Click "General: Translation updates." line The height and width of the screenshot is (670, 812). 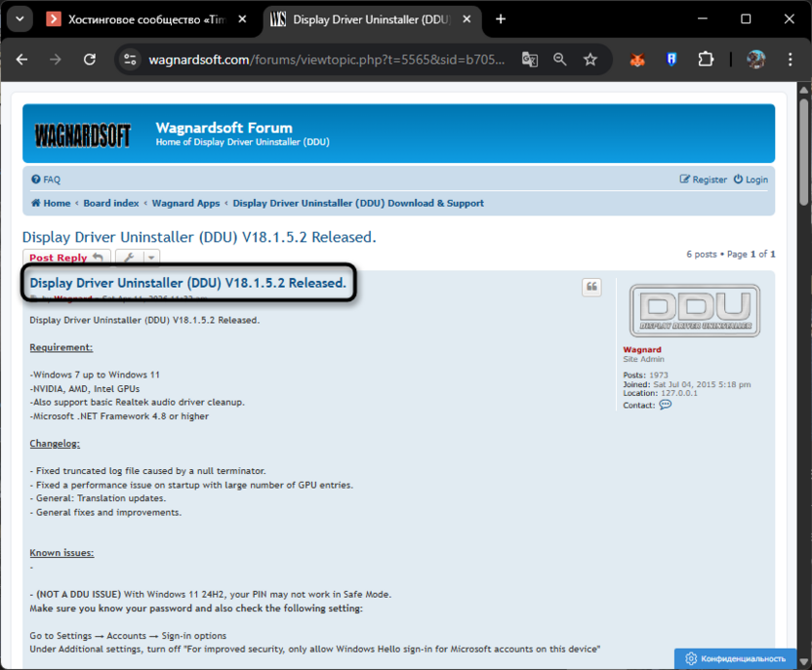pyautogui.click(x=98, y=498)
